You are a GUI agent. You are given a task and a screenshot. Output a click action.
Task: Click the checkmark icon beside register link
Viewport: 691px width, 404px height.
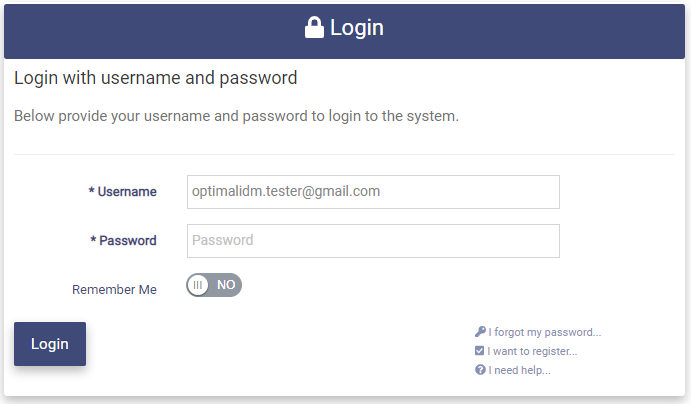[480, 351]
